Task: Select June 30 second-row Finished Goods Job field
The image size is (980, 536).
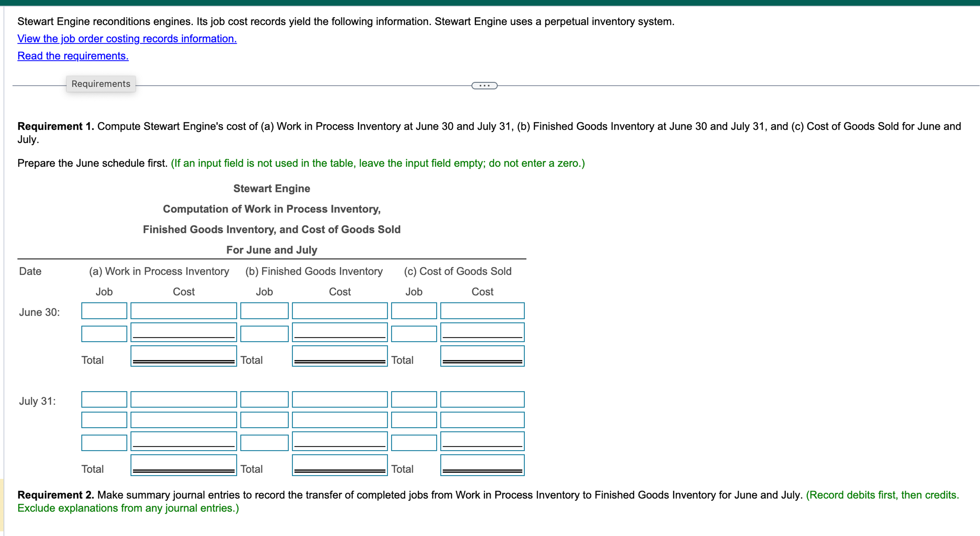Action: tap(264, 334)
